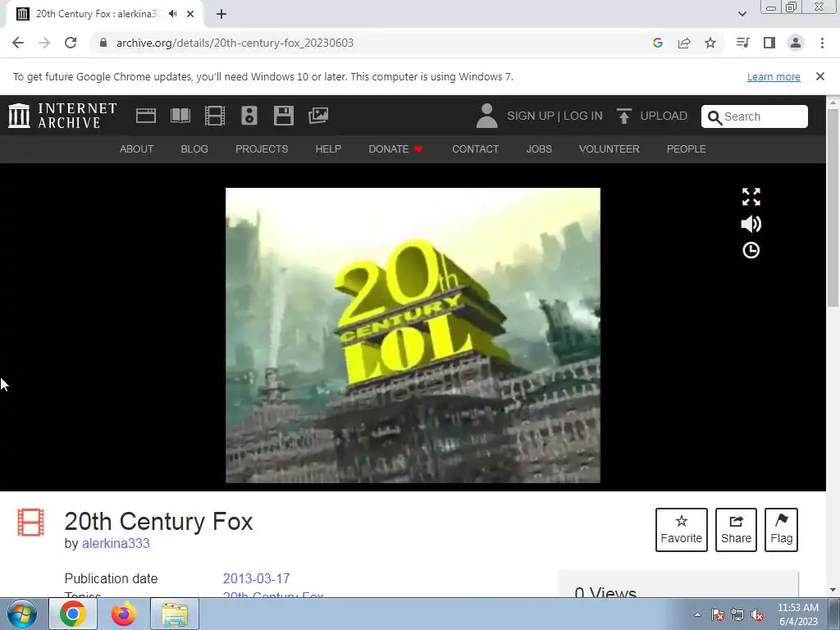Click the Google icon in address bar
Viewport: 840px width, 630px height.
[x=658, y=43]
